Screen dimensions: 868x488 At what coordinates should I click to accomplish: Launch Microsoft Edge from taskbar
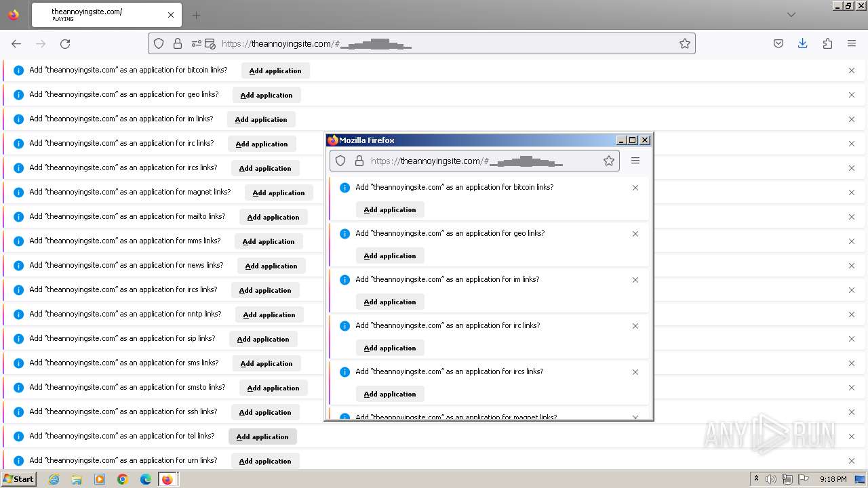[146, 479]
